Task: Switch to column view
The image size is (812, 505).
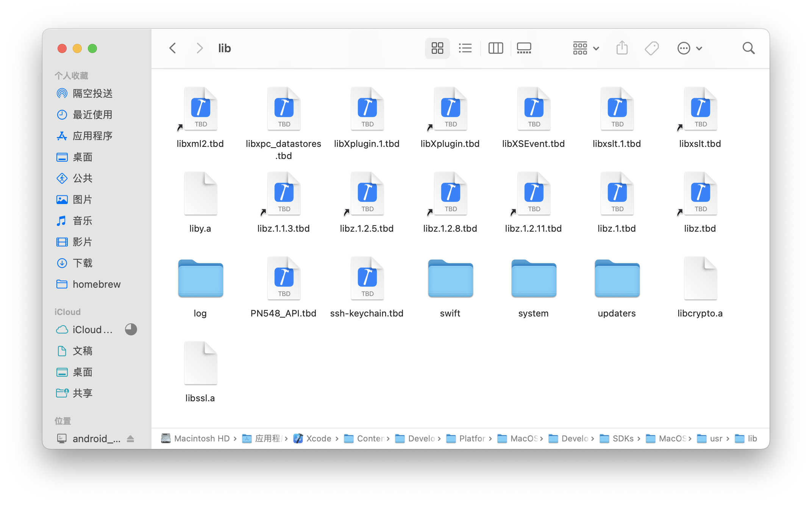Action: click(495, 48)
